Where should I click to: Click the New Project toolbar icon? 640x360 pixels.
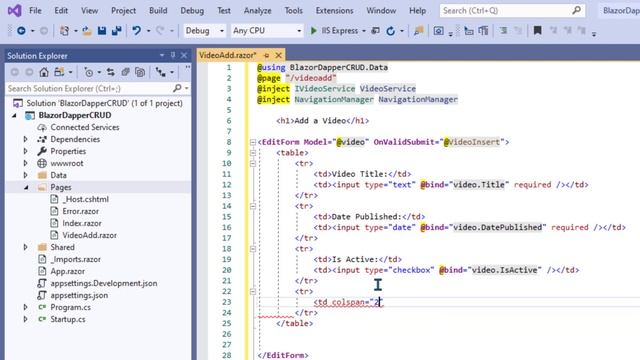tap(64, 31)
